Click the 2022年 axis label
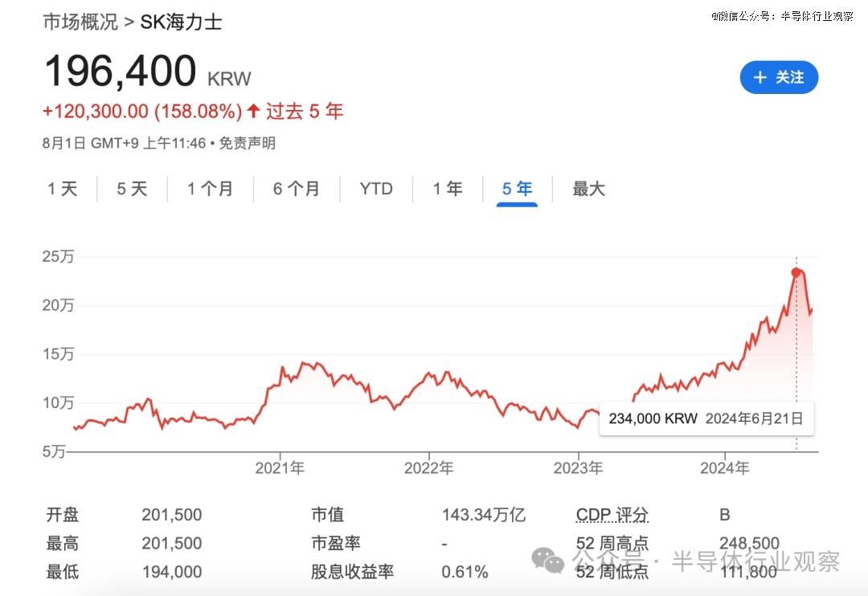Viewport: 868px width, 596px height. [428, 468]
